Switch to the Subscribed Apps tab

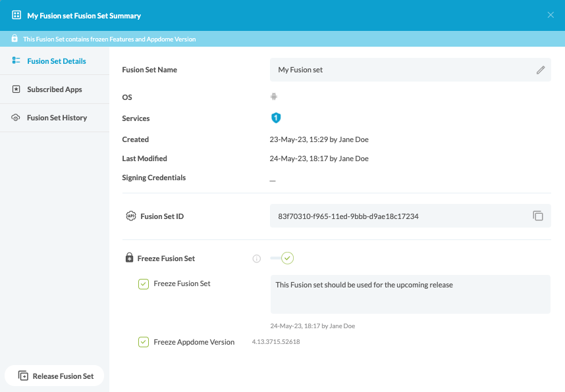(x=54, y=89)
